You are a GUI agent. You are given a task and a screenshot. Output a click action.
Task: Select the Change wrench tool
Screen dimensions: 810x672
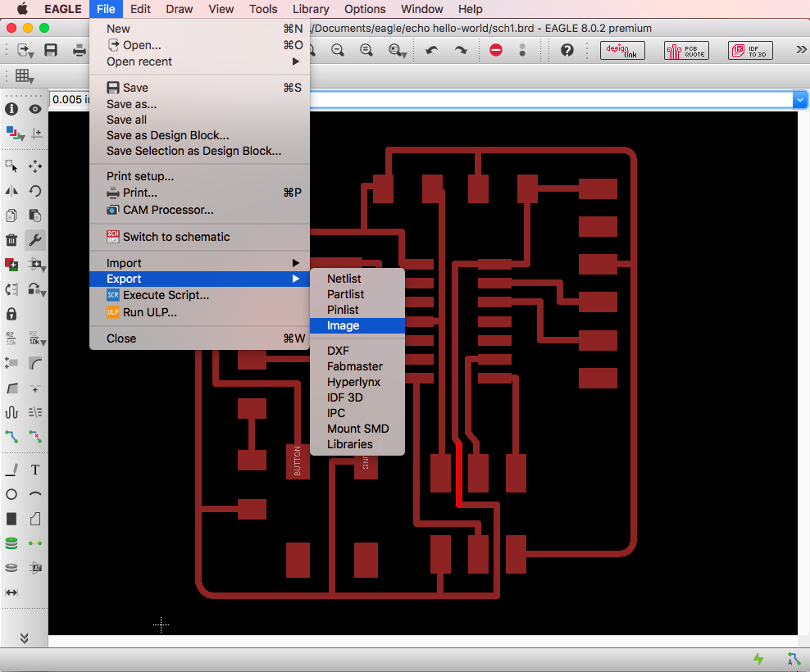(35, 240)
